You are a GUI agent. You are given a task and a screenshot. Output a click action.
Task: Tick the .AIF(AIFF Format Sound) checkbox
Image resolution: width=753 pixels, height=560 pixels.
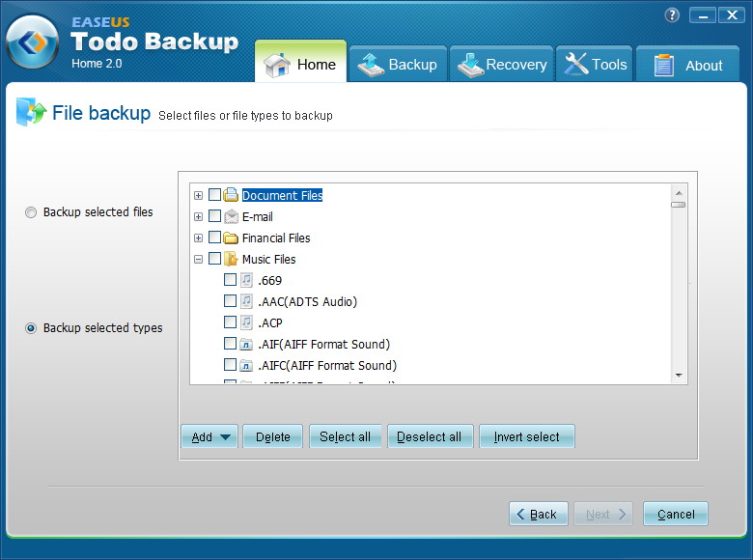click(230, 344)
